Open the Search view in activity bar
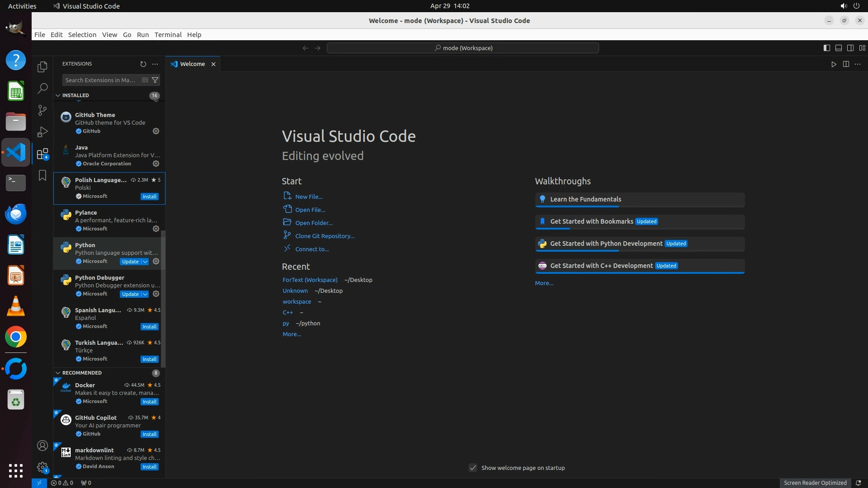Screen dimensions: 868x488 coord(42,88)
